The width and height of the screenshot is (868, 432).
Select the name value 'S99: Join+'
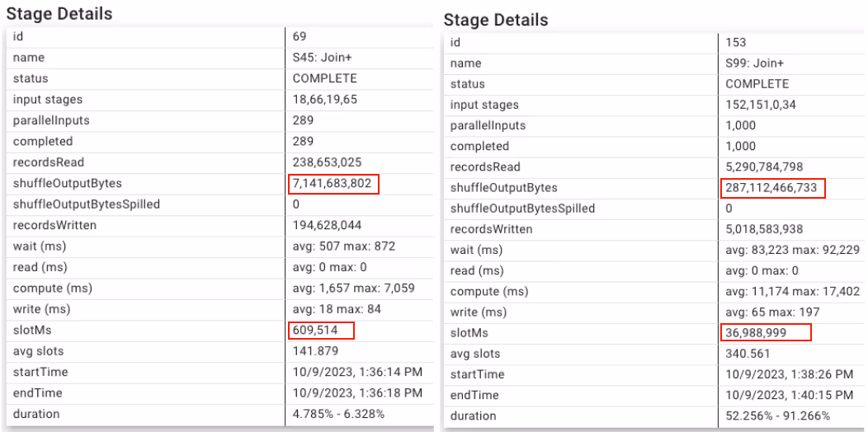[x=754, y=63]
